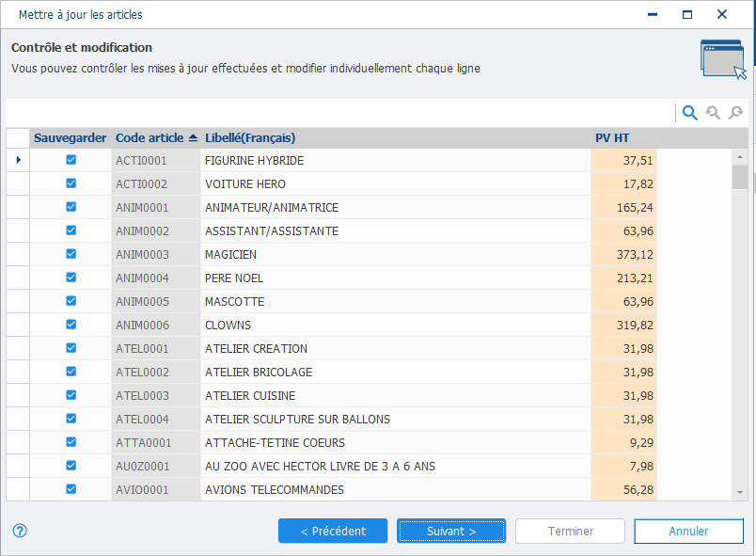Disable Sauvegarder for MAGICIEN row
The width and height of the screenshot is (756, 556).
pyautogui.click(x=71, y=254)
